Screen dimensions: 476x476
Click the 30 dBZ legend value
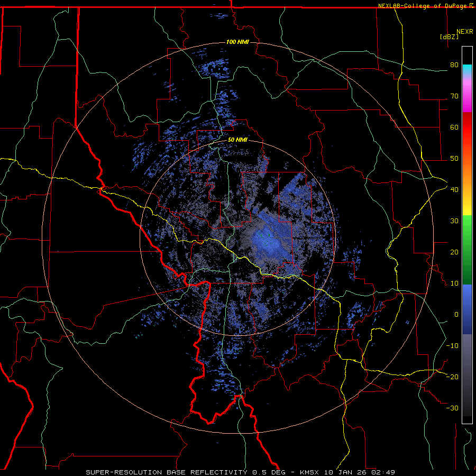[454, 221]
